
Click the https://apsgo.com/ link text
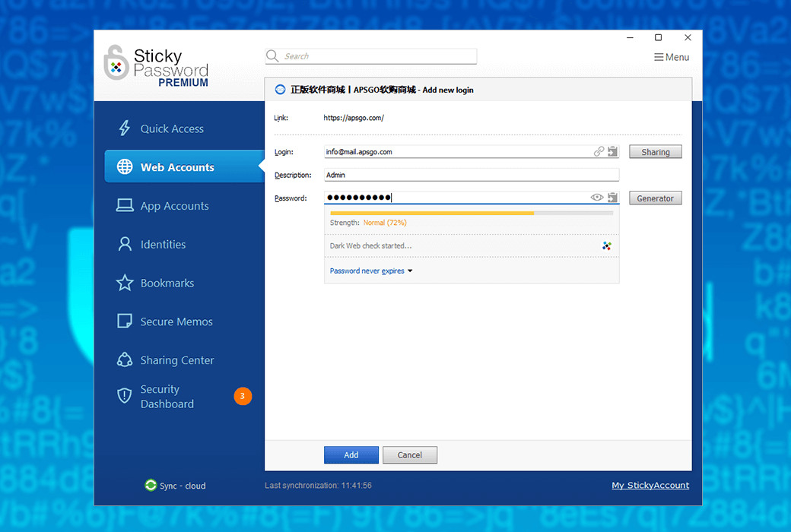pyautogui.click(x=354, y=118)
